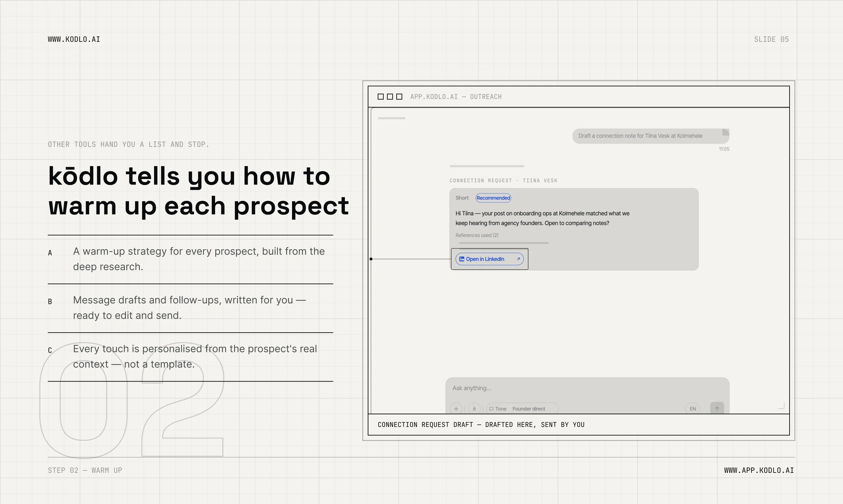Click the SLIDE 05 label
This screenshot has height=504, width=843.
point(771,39)
